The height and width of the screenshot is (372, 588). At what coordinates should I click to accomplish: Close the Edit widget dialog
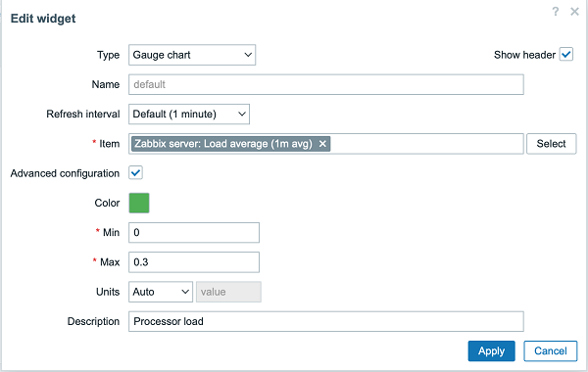coord(574,12)
